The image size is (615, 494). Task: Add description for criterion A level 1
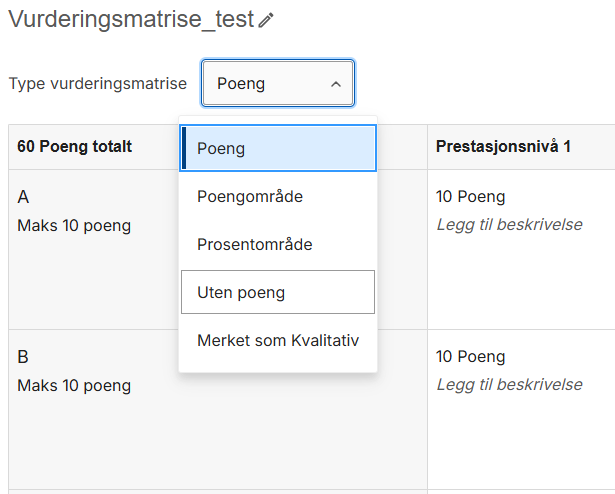pyautogui.click(x=509, y=224)
